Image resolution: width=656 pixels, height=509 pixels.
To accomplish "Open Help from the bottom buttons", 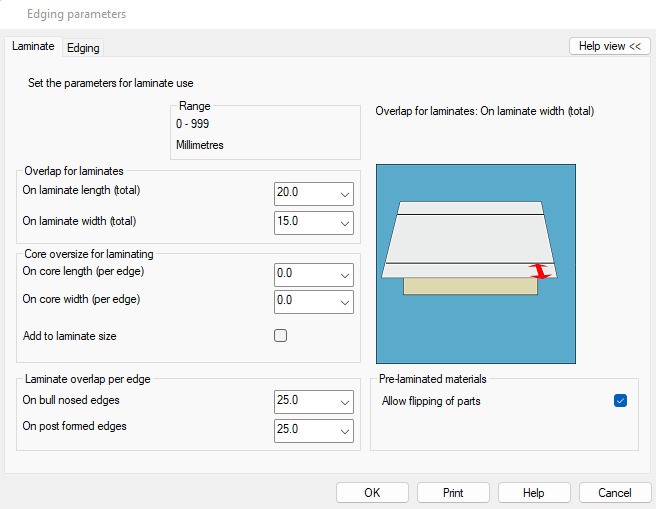I will pyautogui.click(x=534, y=493).
